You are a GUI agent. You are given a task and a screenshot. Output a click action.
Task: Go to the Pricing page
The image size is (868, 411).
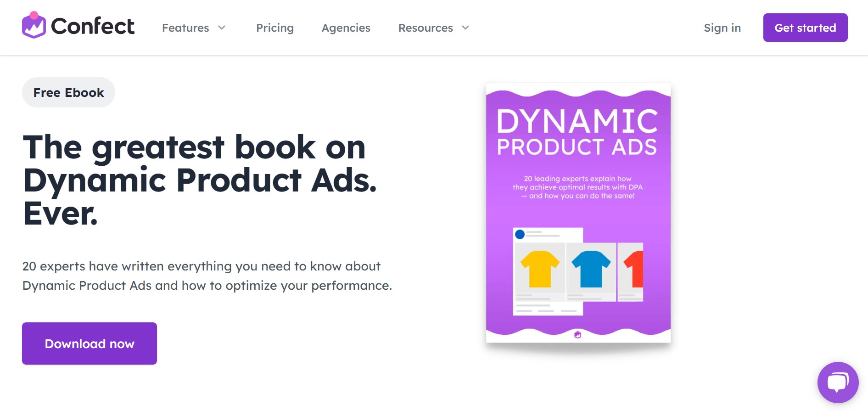(x=275, y=28)
